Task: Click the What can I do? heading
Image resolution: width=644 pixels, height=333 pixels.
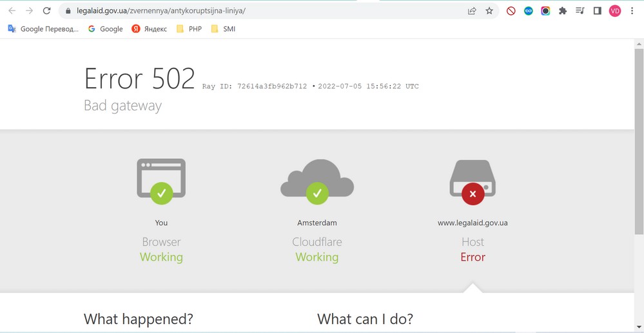Action: coord(365,319)
